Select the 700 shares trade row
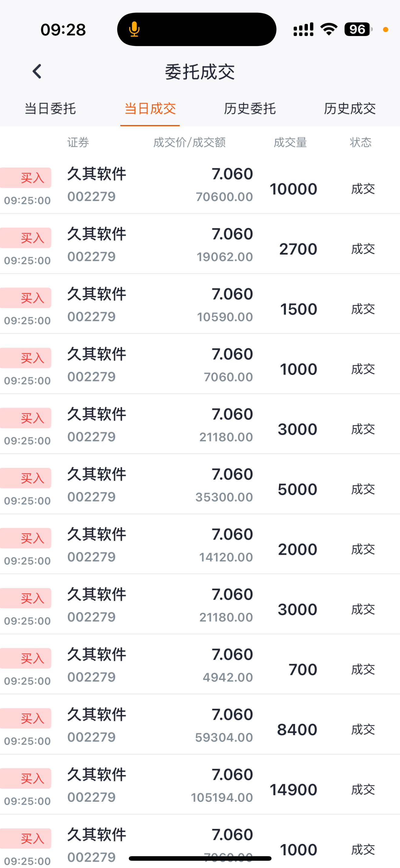400x868 pixels. click(200, 665)
